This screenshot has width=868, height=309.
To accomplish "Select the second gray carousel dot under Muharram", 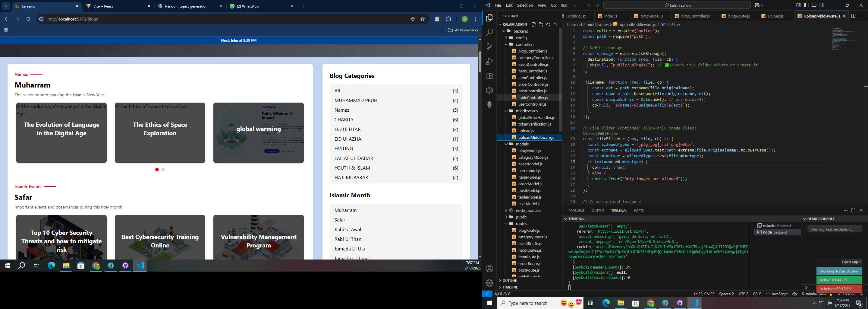I will (x=163, y=169).
